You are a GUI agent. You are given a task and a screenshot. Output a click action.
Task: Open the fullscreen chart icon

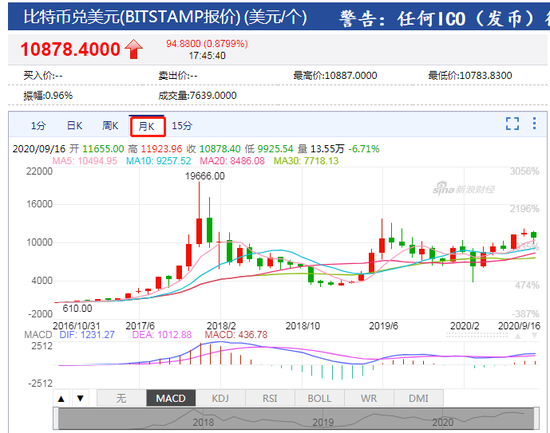click(x=512, y=124)
